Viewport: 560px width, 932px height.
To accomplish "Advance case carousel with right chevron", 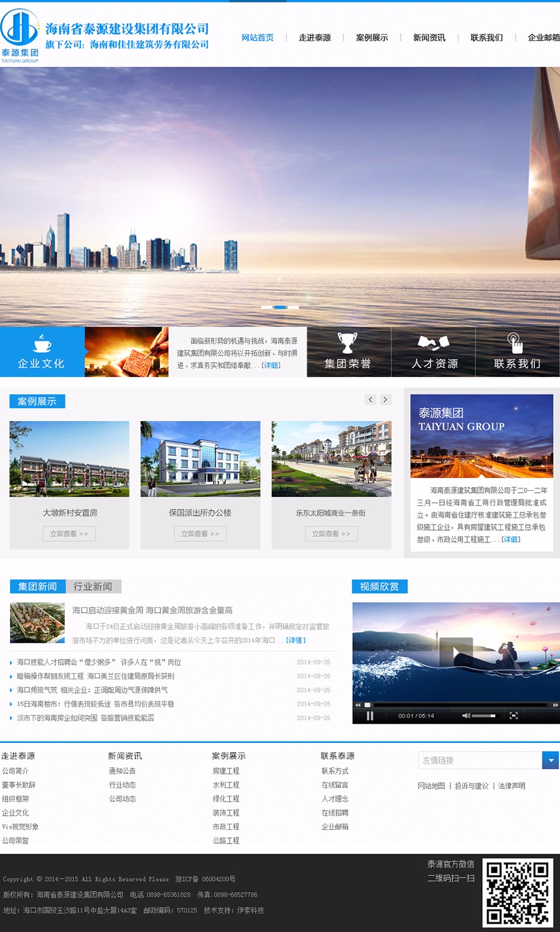I will click(x=386, y=399).
